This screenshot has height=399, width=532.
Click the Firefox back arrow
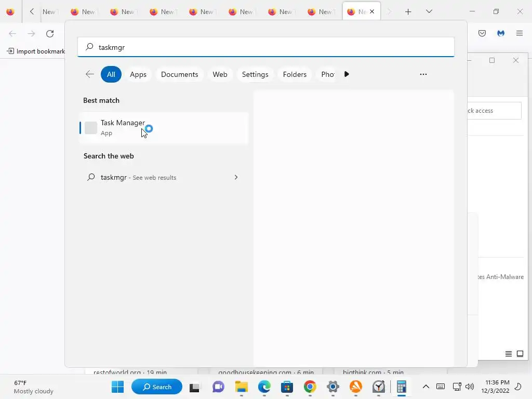click(x=12, y=33)
